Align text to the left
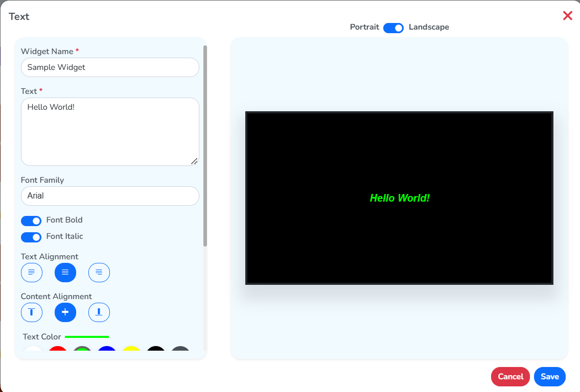The height and width of the screenshot is (392, 580). point(32,272)
